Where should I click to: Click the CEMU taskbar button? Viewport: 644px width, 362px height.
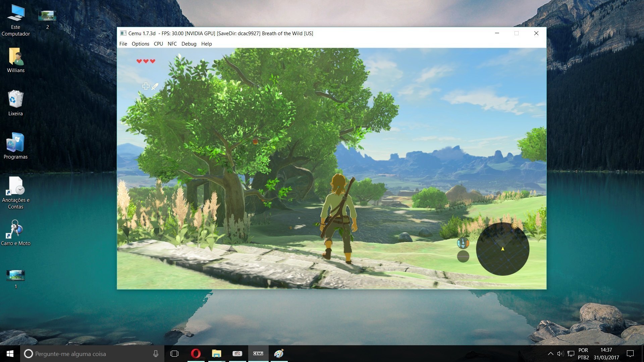(x=258, y=354)
